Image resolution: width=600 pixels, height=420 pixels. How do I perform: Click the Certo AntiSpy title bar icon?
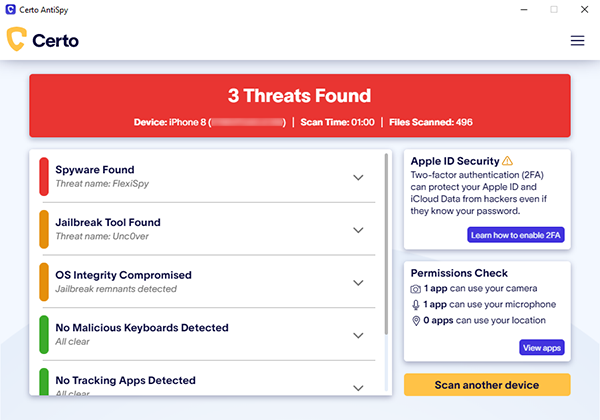coord(10,9)
